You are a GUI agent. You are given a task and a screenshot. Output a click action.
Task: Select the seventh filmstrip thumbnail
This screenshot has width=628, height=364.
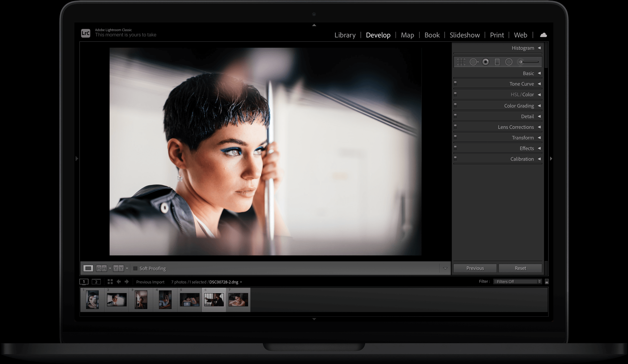(x=238, y=300)
